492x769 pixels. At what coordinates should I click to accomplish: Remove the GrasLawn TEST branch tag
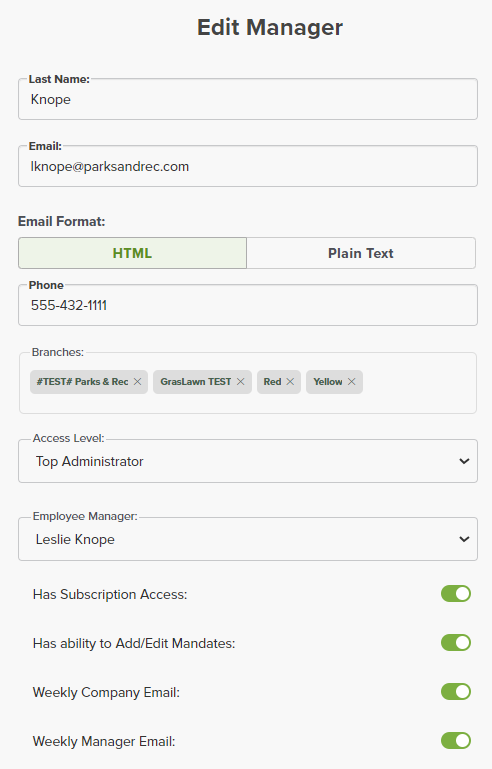pyautogui.click(x=240, y=382)
